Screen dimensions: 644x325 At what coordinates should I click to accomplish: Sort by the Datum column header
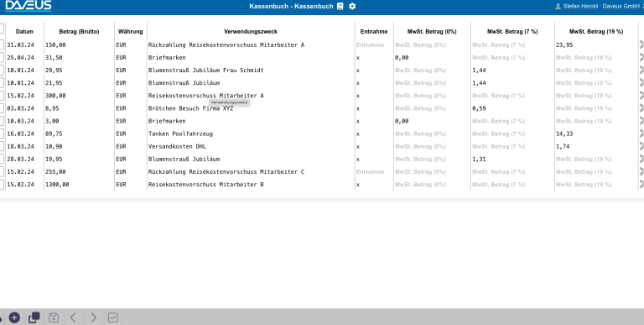[24, 32]
